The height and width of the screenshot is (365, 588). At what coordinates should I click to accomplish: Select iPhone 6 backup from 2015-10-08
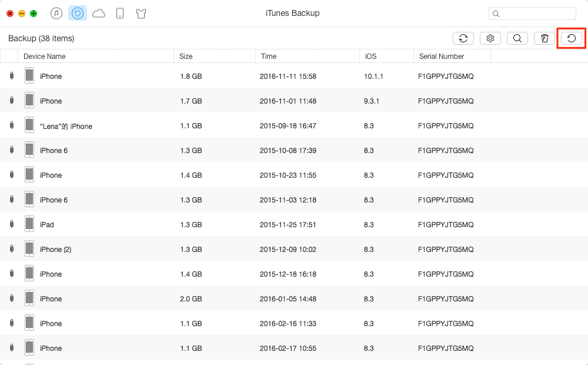click(x=294, y=150)
